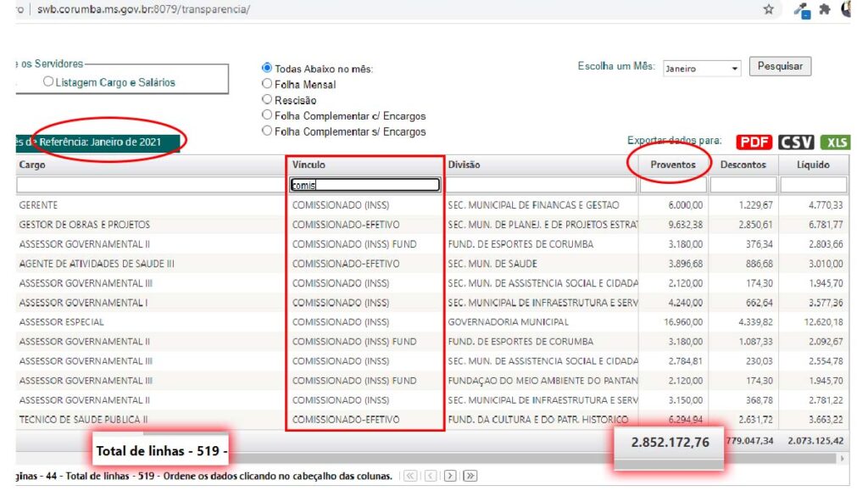Focus the Cargo filter field
This screenshot has width=868, height=491.
149,184
